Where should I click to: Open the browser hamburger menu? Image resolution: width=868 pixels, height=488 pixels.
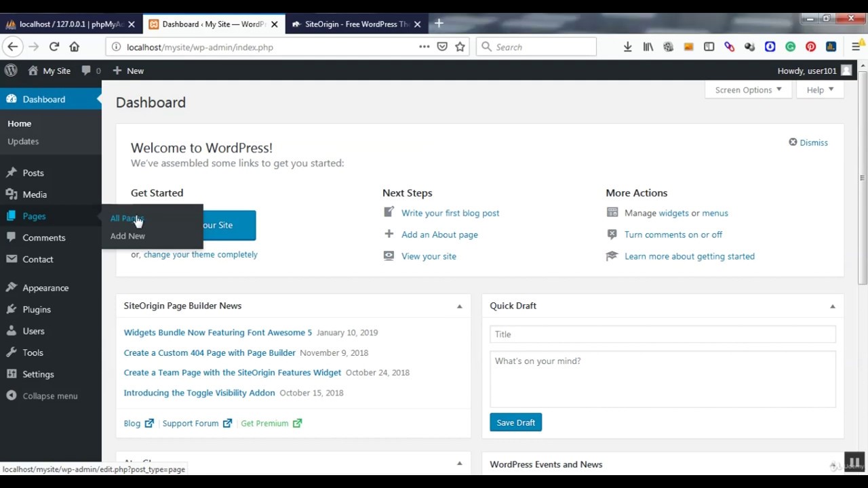(x=856, y=47)
